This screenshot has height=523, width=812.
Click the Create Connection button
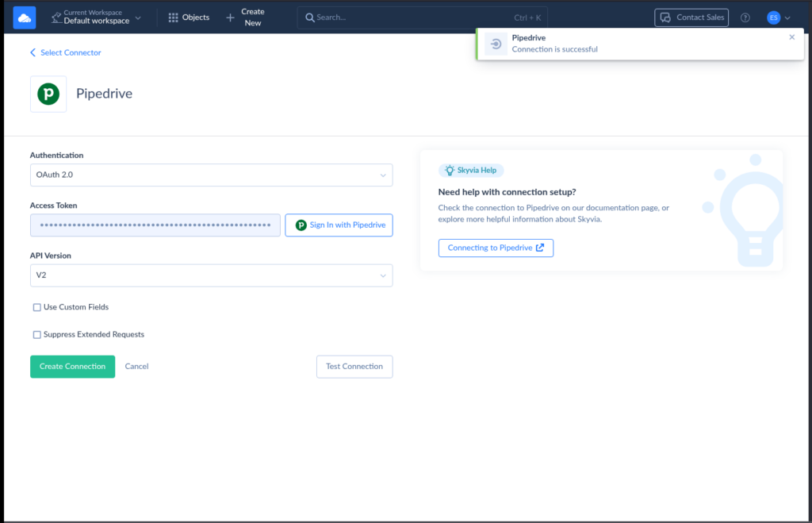coord(72,367)
